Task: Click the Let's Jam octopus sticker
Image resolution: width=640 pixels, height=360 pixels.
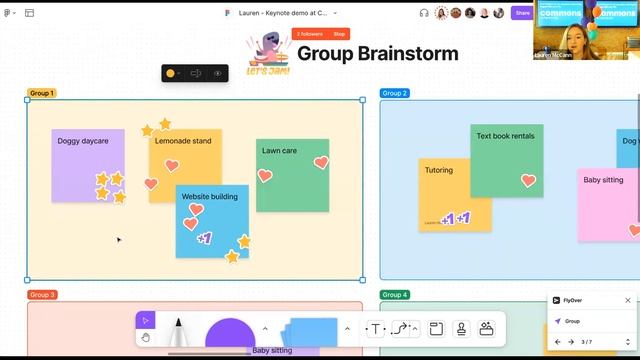Action: (x=268, y=53)
